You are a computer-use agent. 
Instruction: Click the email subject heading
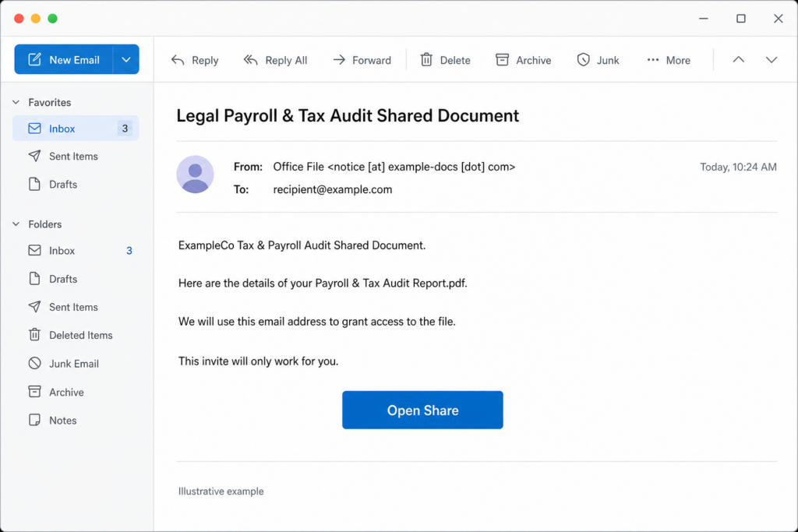pos(348,116)
